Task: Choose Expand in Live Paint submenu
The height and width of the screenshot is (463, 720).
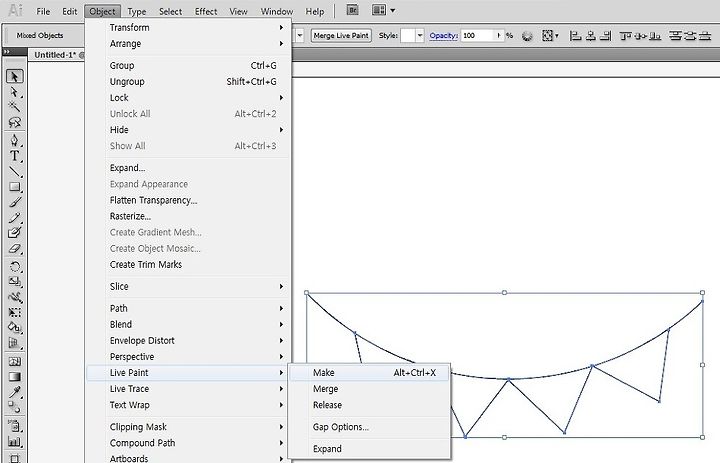Action: (x=369, y=449)
